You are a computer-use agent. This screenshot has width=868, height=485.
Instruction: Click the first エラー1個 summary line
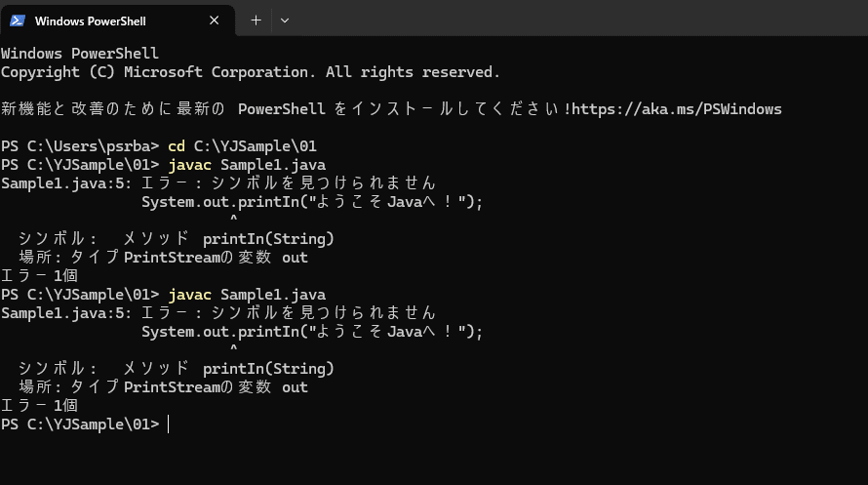coord(39,276)
